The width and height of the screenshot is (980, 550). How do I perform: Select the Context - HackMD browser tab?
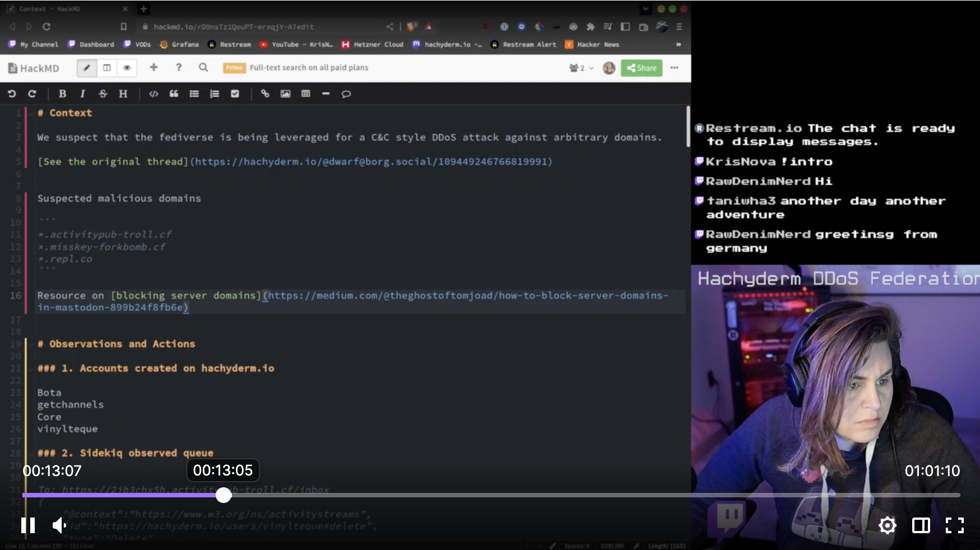(67, 8)
